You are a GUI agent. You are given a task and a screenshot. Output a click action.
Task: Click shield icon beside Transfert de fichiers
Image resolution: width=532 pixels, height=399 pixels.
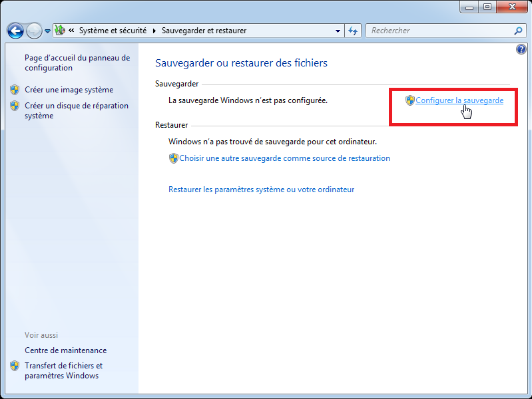15,366
